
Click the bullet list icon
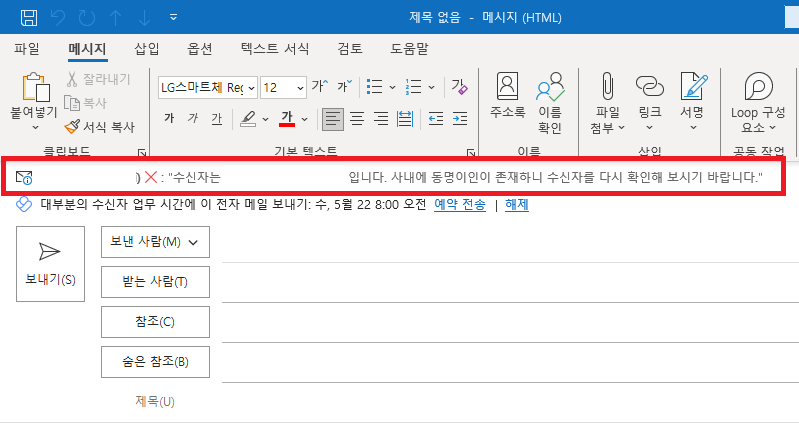coord(375,87)
